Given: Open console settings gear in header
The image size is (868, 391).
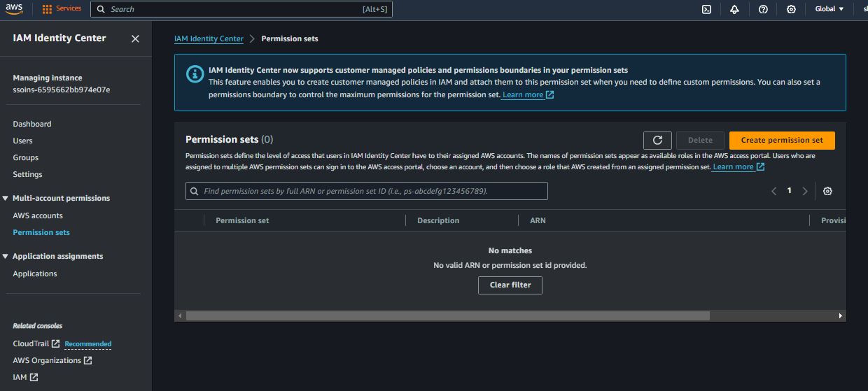Looking at the screenshot, I should click(791, 9).
